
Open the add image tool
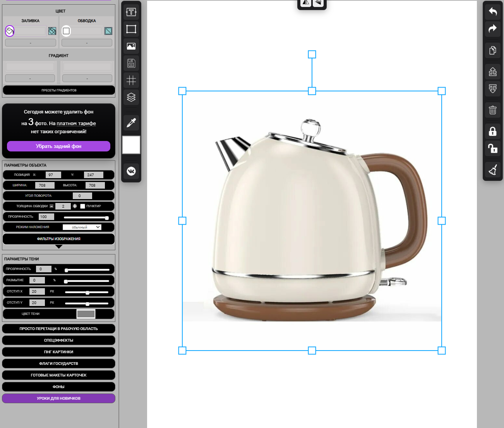pyautogui.click(x=131, y=46)
